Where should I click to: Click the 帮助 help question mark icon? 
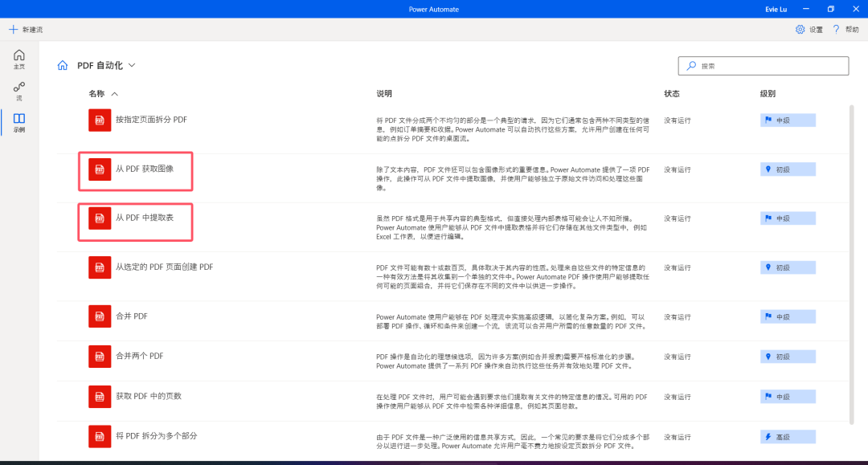[x=836, y=30]
